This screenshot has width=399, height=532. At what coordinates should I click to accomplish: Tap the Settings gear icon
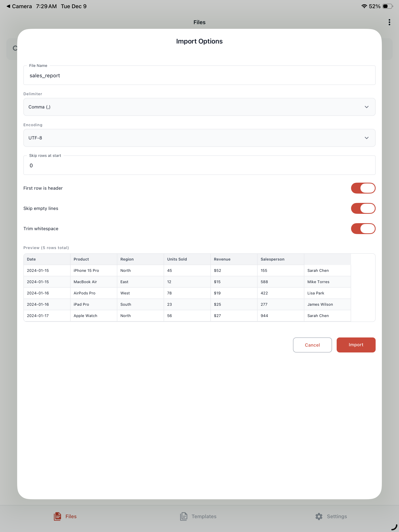(x=319, y=516)
